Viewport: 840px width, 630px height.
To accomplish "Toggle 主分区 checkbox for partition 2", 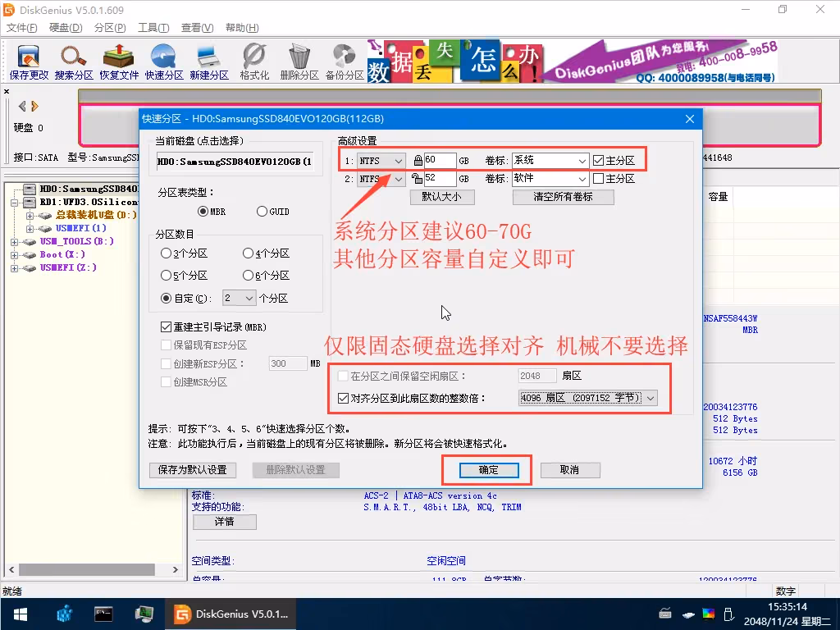I will [x=598, y=178].
